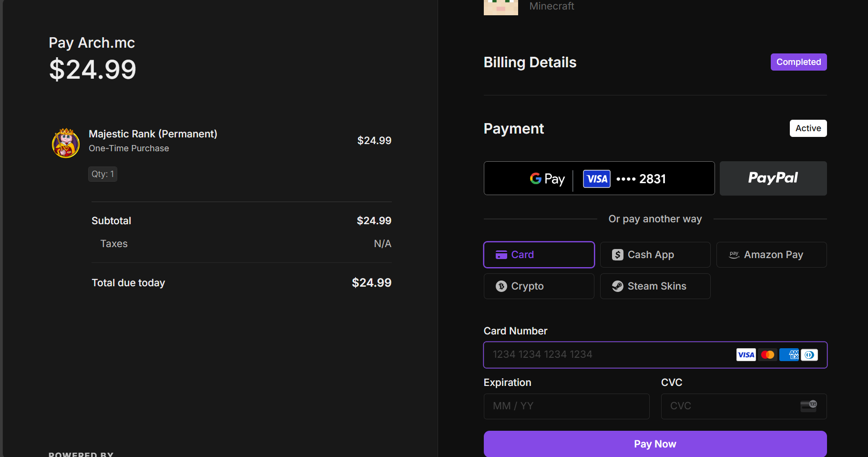Select the Card payment option
Viewport: 868px width, 457px height.
click(539, 255)
